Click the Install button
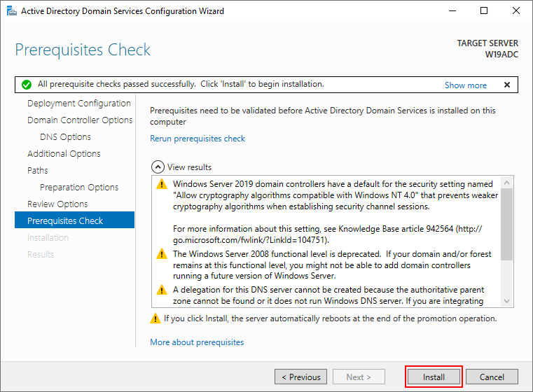Viewport: 533px width, 392px height. click(434, 377)
